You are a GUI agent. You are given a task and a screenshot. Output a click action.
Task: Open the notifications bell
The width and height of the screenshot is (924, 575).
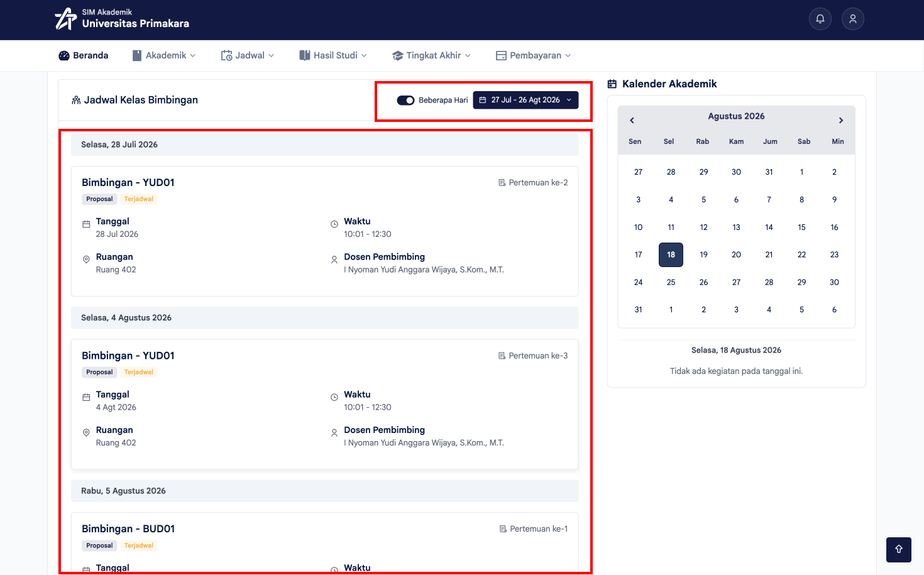point(820,19)
